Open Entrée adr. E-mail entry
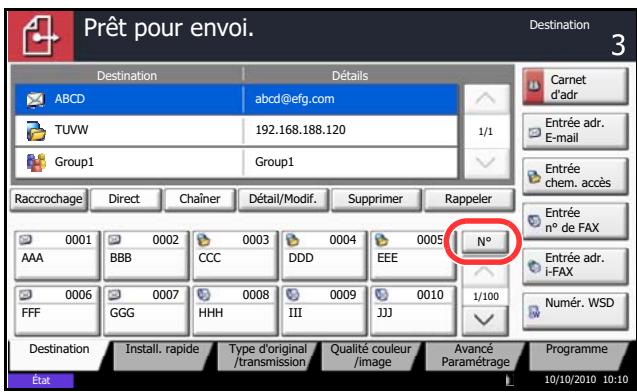 click(x=575, y=131)
